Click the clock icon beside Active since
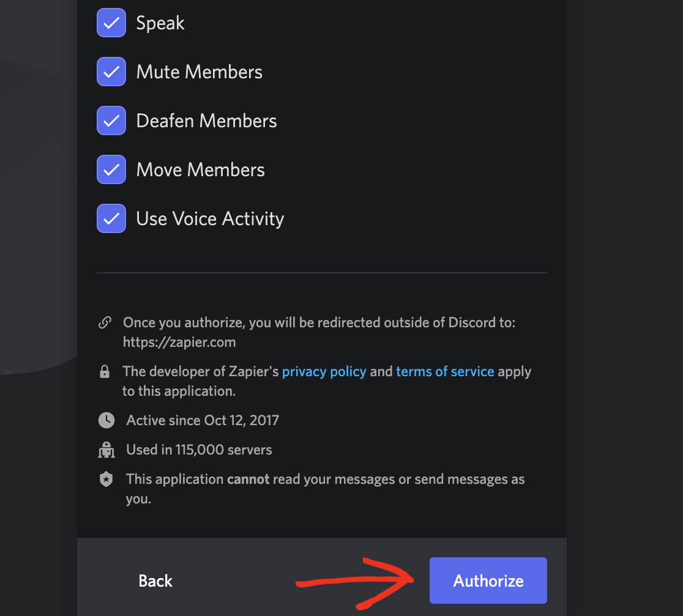This screenshot has height=616, width=683. click(x=106, y=420)
